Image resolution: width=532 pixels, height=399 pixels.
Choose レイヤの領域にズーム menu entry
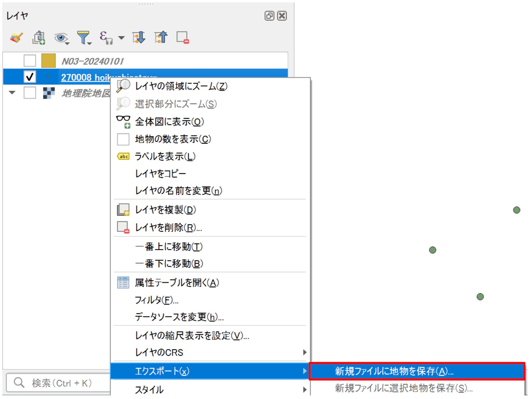[210, 86]
